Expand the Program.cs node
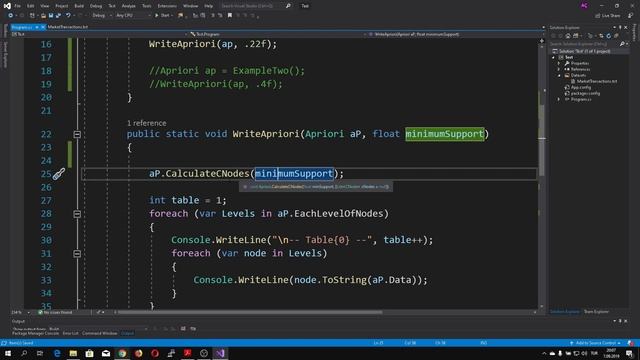This screenshot has width=640, height=360. click(559, 99)
